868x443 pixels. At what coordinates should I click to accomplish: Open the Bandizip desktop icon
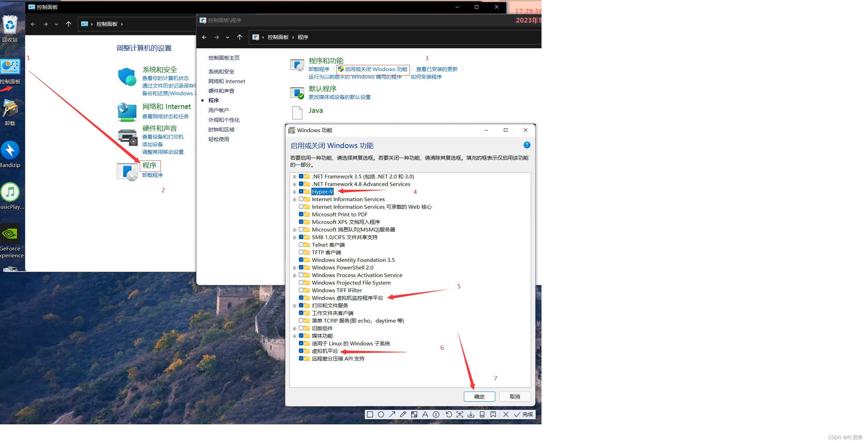click(x=10, y=150)
